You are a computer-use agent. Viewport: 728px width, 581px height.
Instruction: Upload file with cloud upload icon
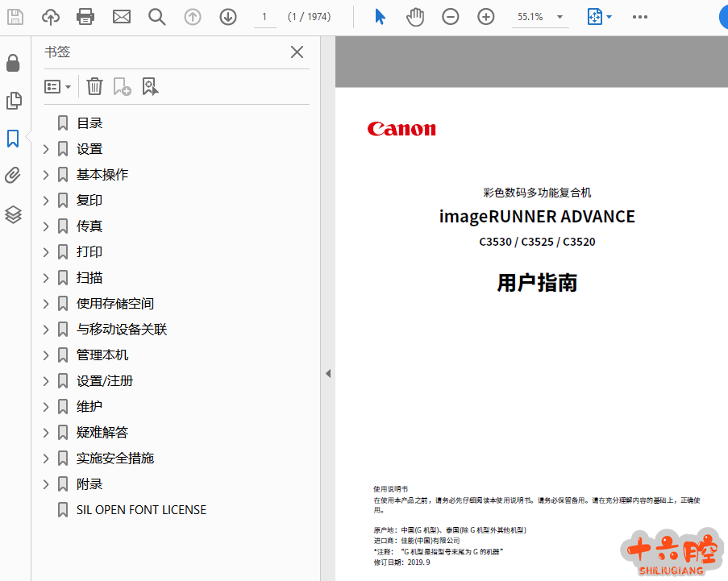[50, 17]
